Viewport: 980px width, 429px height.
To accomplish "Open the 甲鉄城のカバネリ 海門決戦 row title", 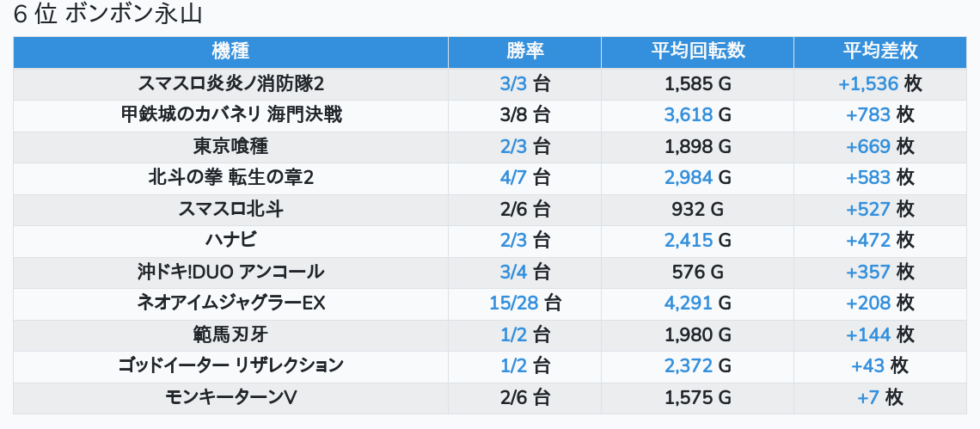I will (x=230, y=114).
